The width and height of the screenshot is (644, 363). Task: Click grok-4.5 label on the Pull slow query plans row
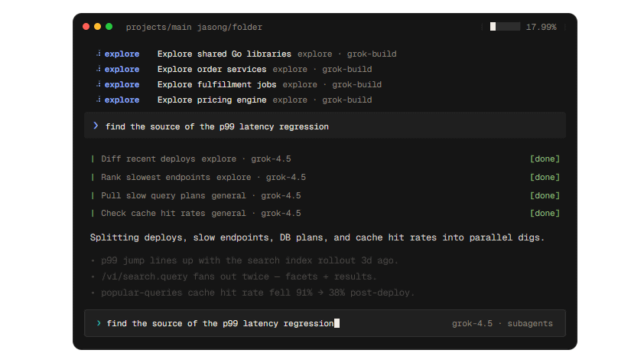pos(281,195)
